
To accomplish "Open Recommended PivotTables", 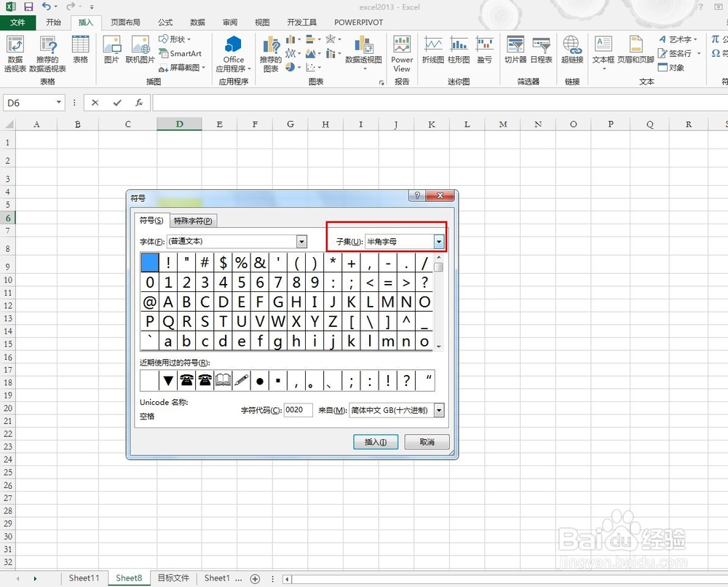I will tap(47, 53).
